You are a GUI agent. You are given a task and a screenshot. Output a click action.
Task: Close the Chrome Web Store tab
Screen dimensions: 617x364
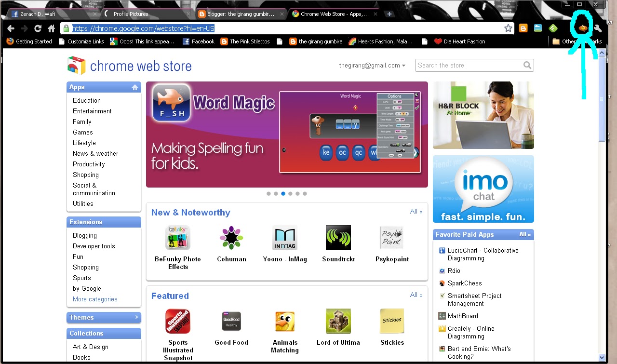click(x=375, y=14)
